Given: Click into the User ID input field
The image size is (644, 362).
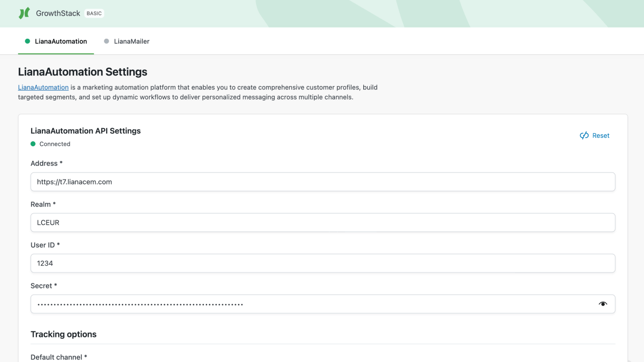Looking at the screenshot, I should tap(323, 263).
